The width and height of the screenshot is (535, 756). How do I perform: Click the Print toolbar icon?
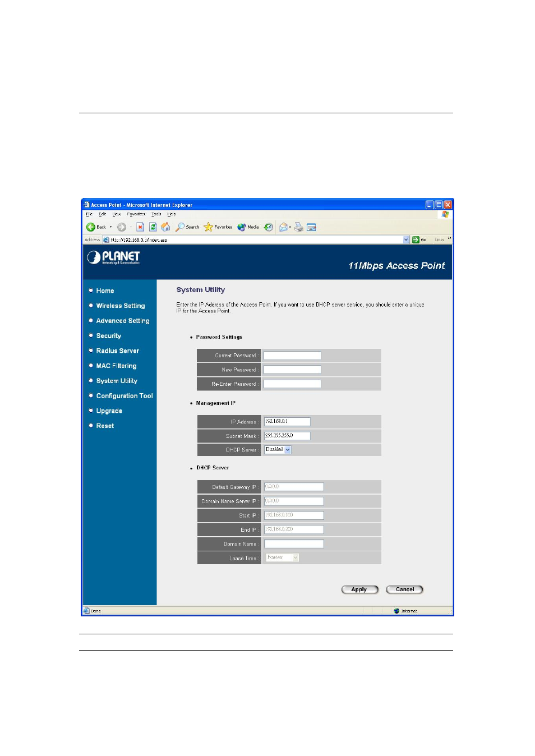pyautogui.click(x=299, y=227)
